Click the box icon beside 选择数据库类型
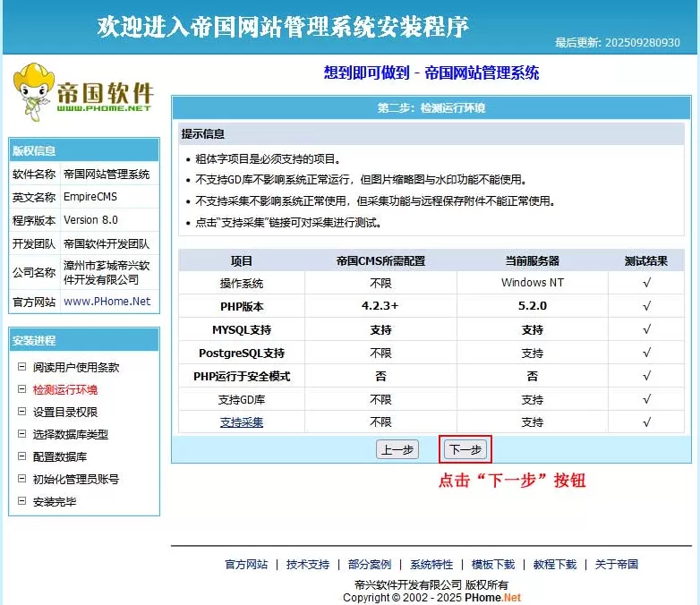Screen dimensions: 700x605 [x=21, y=433]
